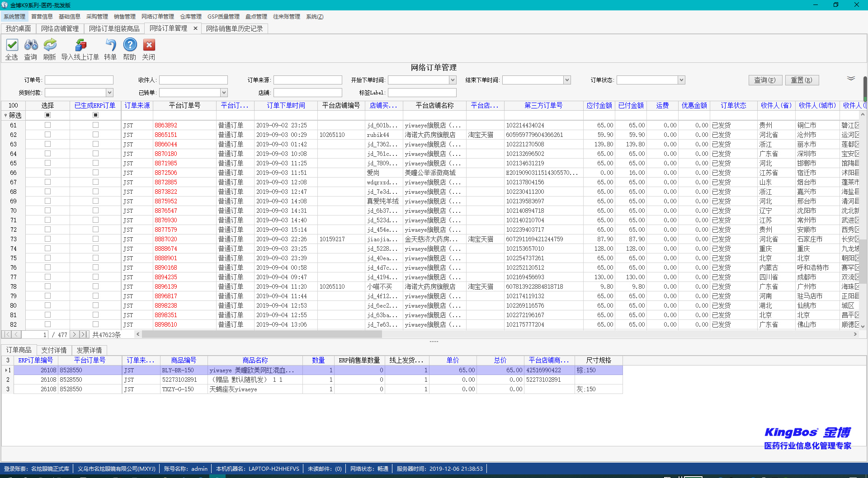Viewport: 868px width, 478px height.
Task: Check the 选择 box for row 65
Action: (47, 163)
